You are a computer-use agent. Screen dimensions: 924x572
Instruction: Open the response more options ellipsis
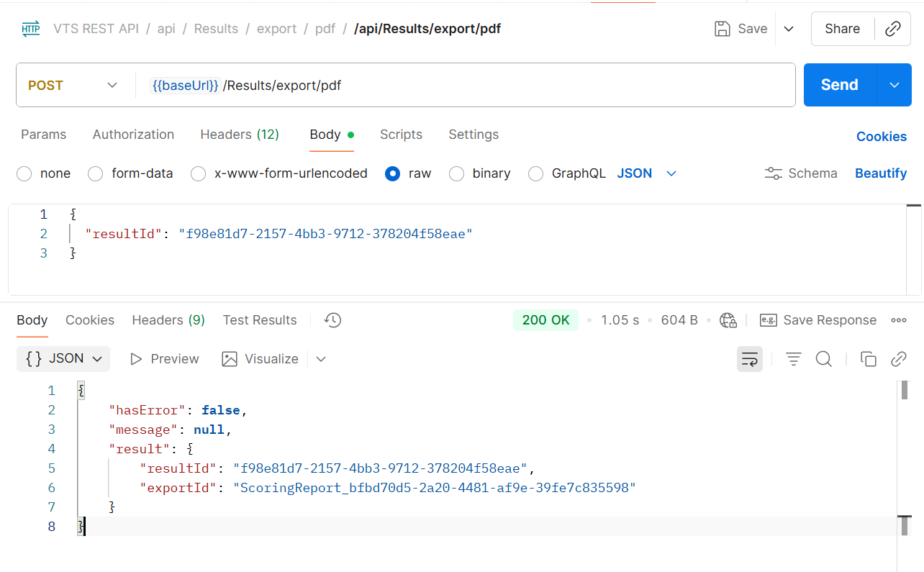pos(898,320)
